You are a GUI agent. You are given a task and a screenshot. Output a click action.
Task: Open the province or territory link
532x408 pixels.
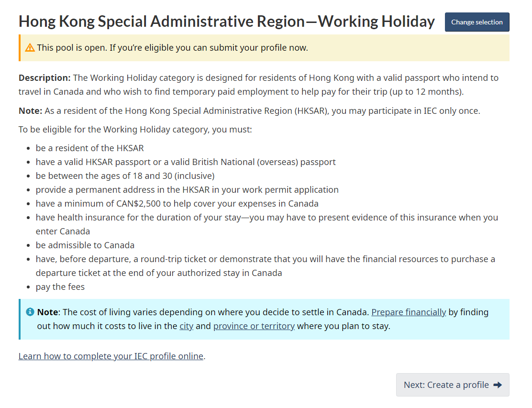254,327
